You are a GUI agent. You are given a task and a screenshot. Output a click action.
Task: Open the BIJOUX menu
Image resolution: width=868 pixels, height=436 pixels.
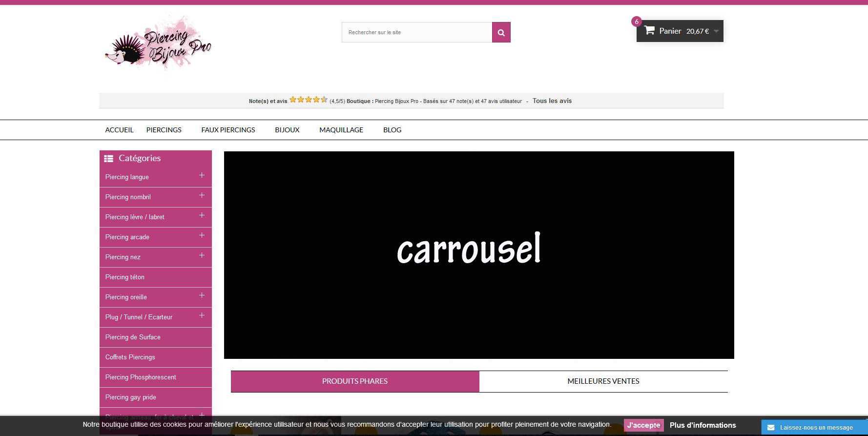point(287,130)
